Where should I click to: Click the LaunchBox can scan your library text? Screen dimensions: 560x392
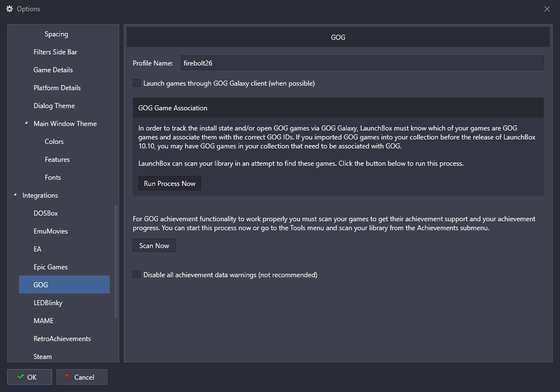[301, 164]
